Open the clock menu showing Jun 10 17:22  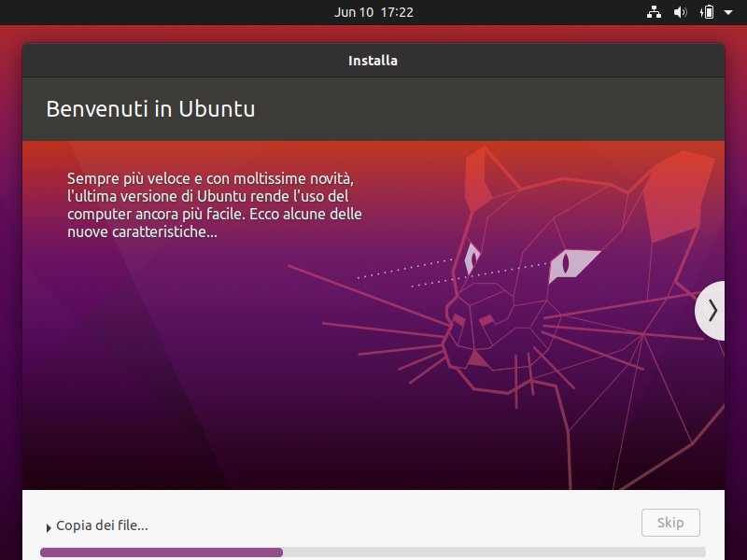373,12
